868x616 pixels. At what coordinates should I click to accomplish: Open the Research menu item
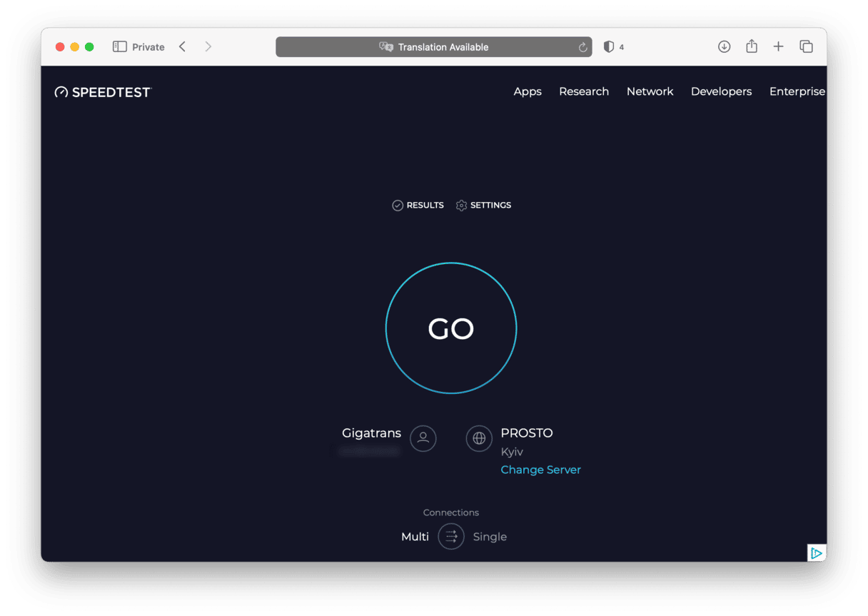click(x=584, y=91)
